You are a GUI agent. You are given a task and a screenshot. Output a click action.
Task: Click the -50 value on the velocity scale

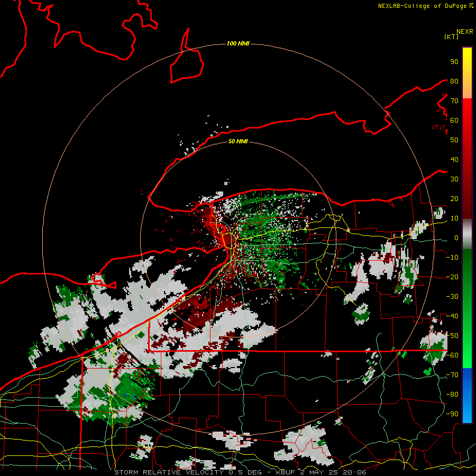(x=452, y=336)
